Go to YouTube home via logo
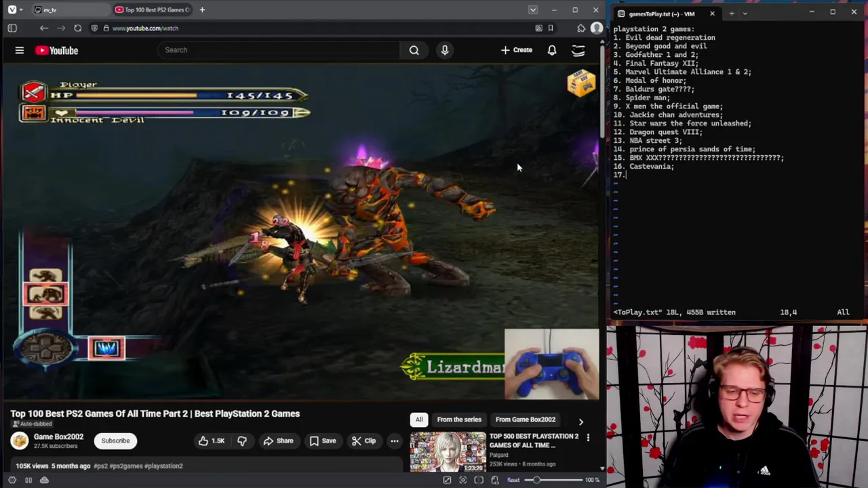 pyautogui.click(x=57, y=50)
